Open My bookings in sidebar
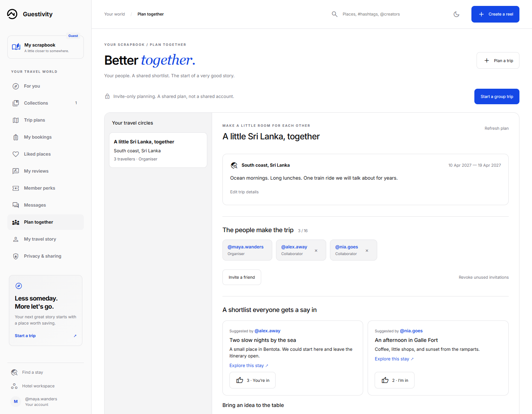The width and height of the screenshot is (532, 414). point(45,137)
